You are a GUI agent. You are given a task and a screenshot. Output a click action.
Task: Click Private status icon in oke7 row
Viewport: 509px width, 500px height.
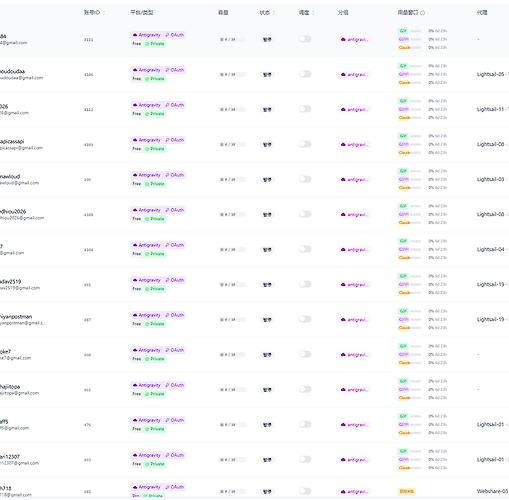click(147, 359)
